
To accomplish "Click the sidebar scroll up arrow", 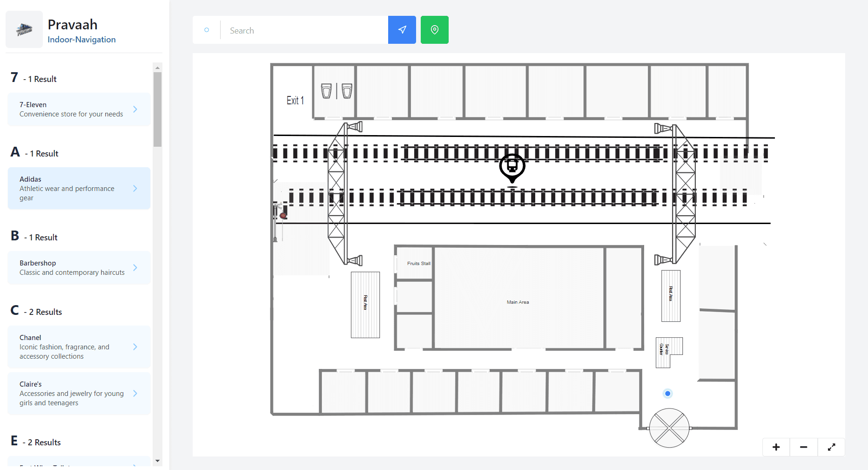I will [157, 68].
